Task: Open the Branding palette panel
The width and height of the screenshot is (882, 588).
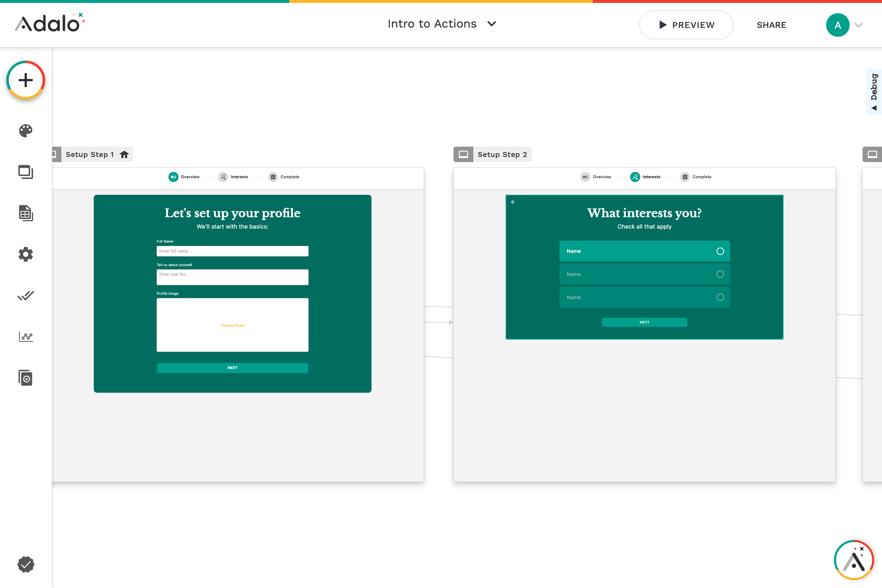Action: coord(25,131)
